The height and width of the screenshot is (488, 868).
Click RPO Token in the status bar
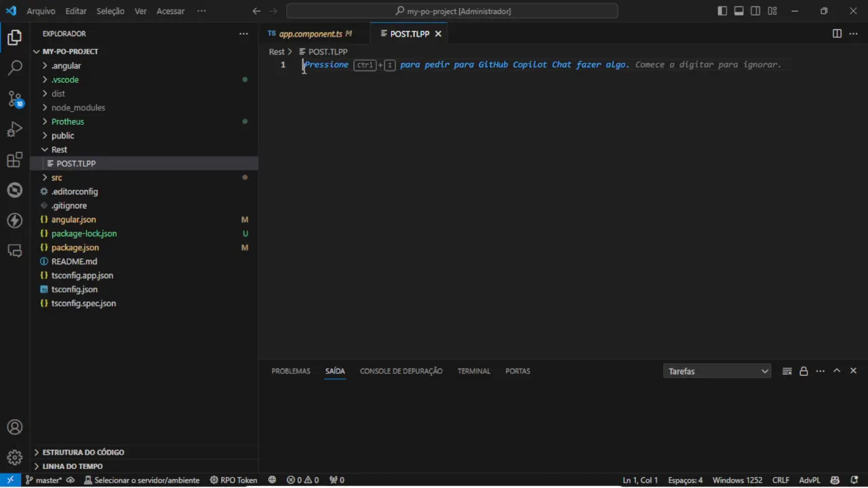tap(234, 480)
